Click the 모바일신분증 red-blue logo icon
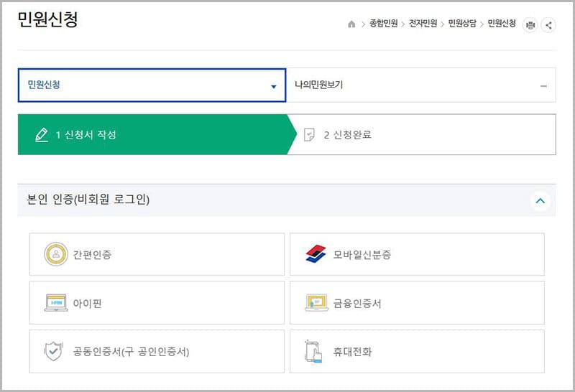The height and width of the screenshot is (392, 575). click(316, 254)
